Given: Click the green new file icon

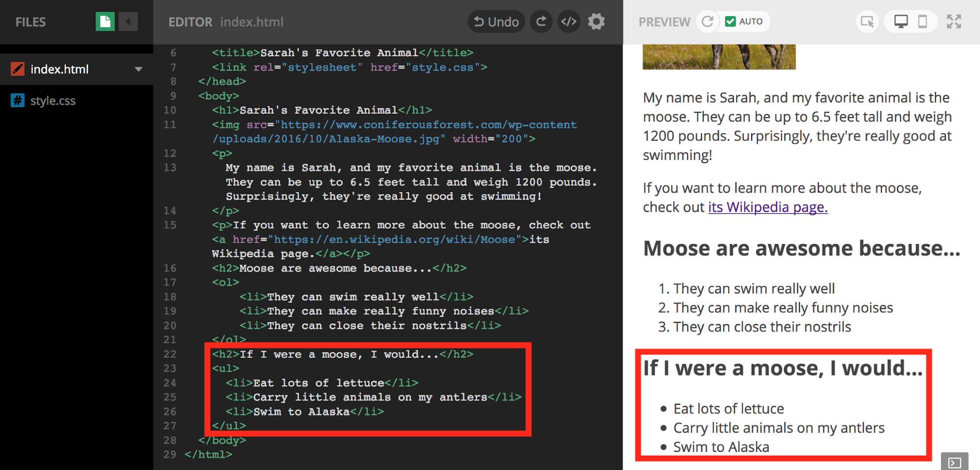Looking at the screenshot, I should (105, 22).
